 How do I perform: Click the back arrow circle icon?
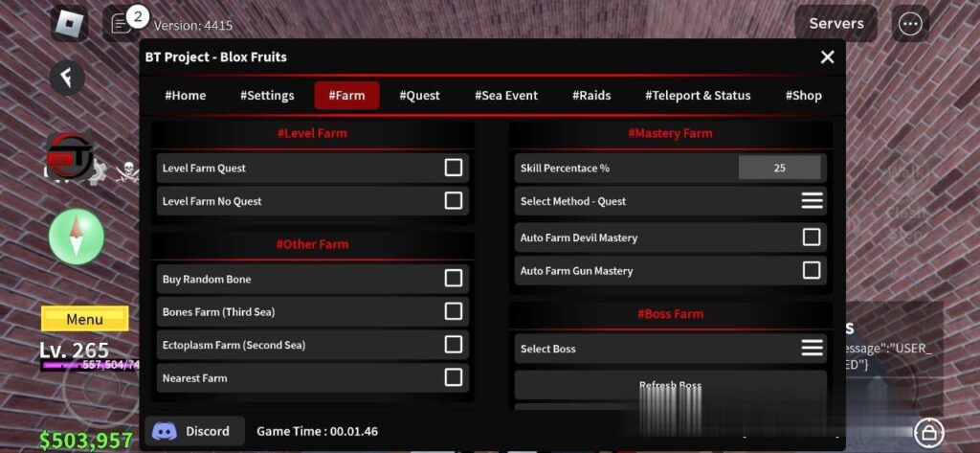tap(67, 77)
